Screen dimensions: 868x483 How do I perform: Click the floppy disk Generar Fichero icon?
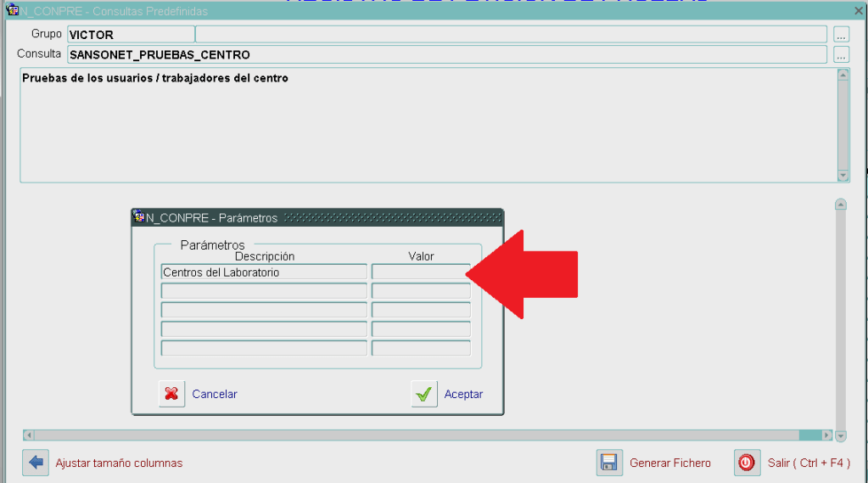(608, 463)
